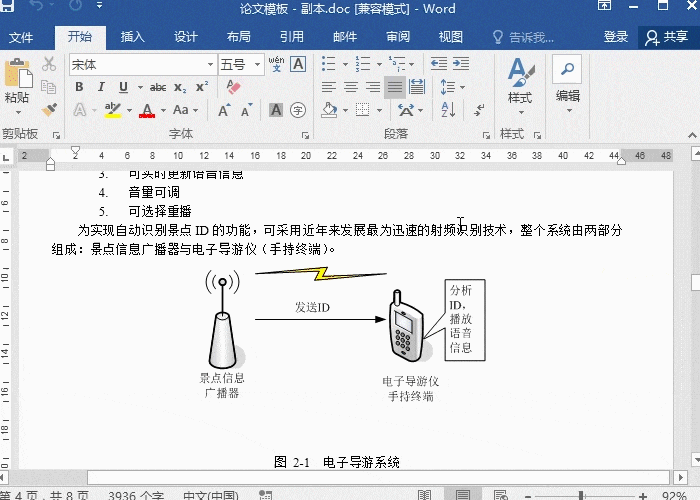Screen dimensions: 700x500
Task: Click the proofing status icon in status bar
Action: [266, 495]
